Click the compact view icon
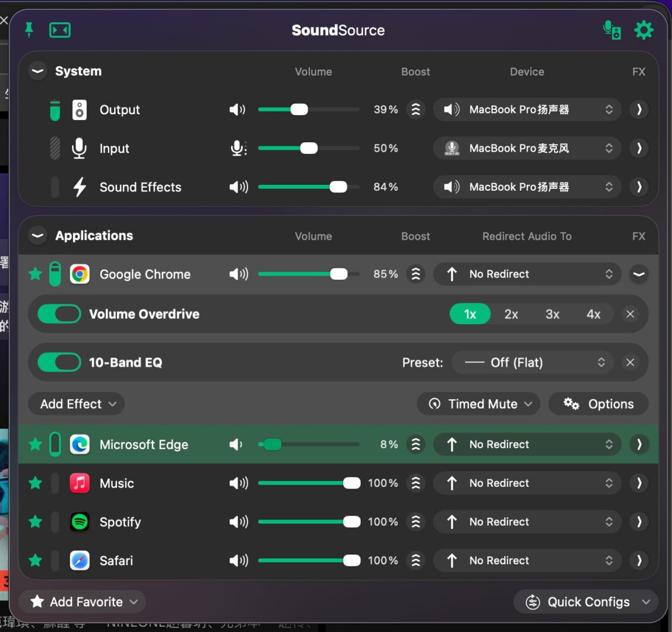The height and width of the screenshot is (632, 672). pos(60,30)
